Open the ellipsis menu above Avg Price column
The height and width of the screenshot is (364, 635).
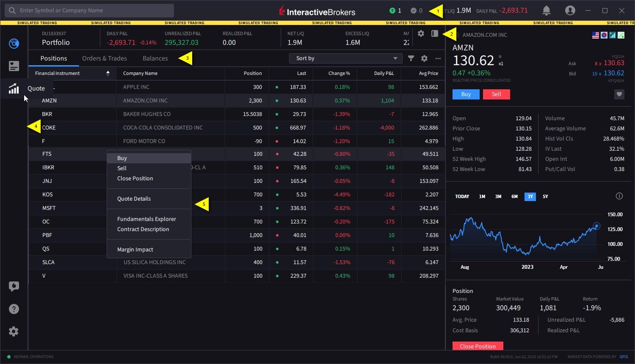(438, 58)
